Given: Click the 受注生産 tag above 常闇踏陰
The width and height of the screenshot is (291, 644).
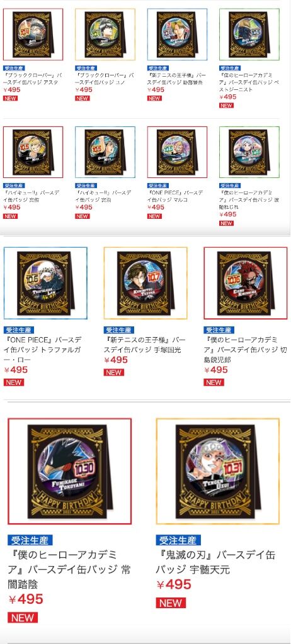Looking at the screenshot, I should coord(30,540).
